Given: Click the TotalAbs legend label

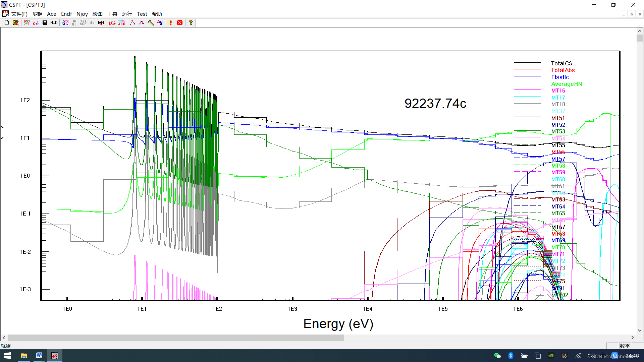Looking at the screenshot, I should (x=562, y=70).
